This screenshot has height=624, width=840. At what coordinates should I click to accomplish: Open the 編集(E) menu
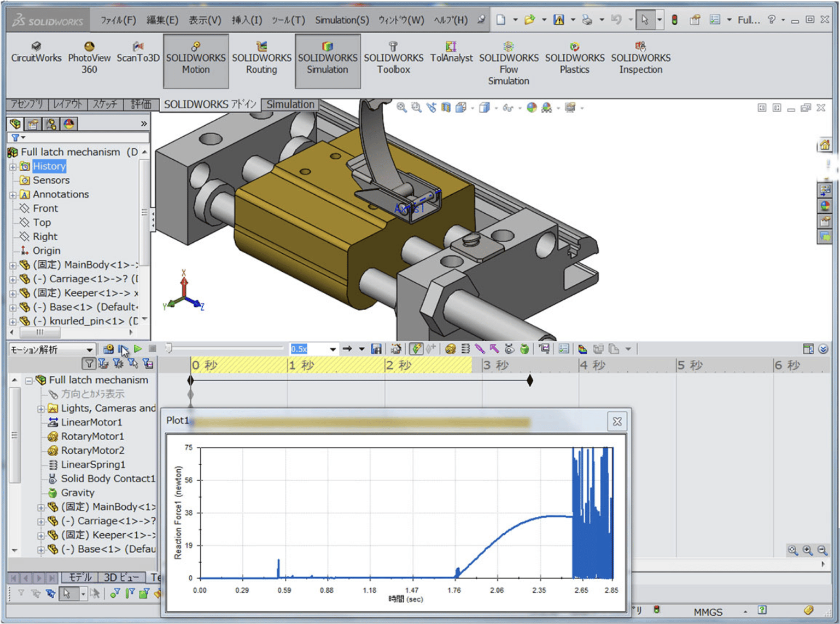pos(162,20)
